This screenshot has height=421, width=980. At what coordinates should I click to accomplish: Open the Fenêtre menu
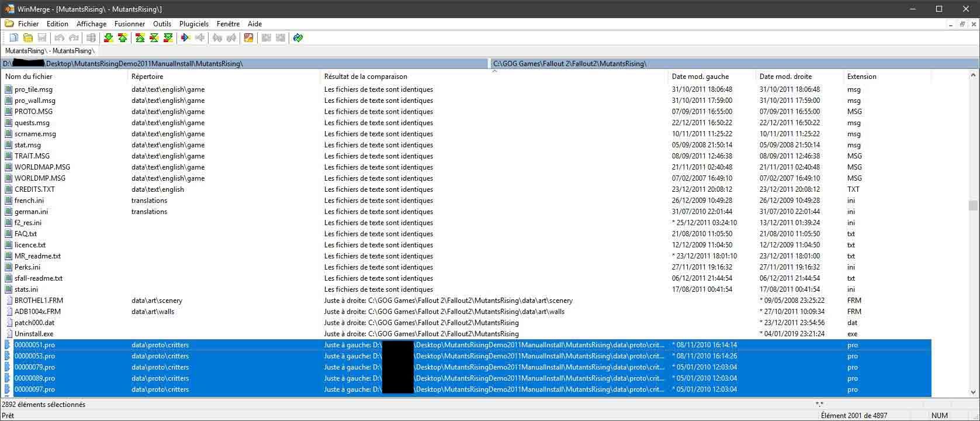228,24
